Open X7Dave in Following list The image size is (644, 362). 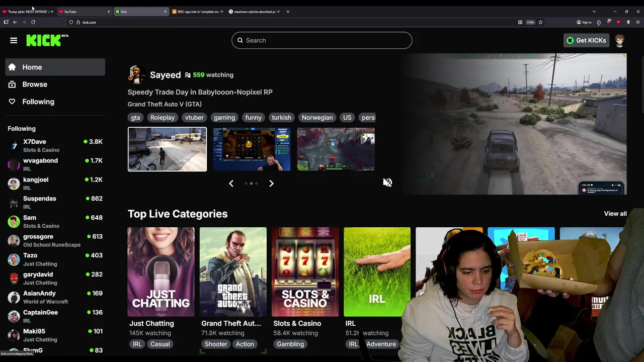55,146
